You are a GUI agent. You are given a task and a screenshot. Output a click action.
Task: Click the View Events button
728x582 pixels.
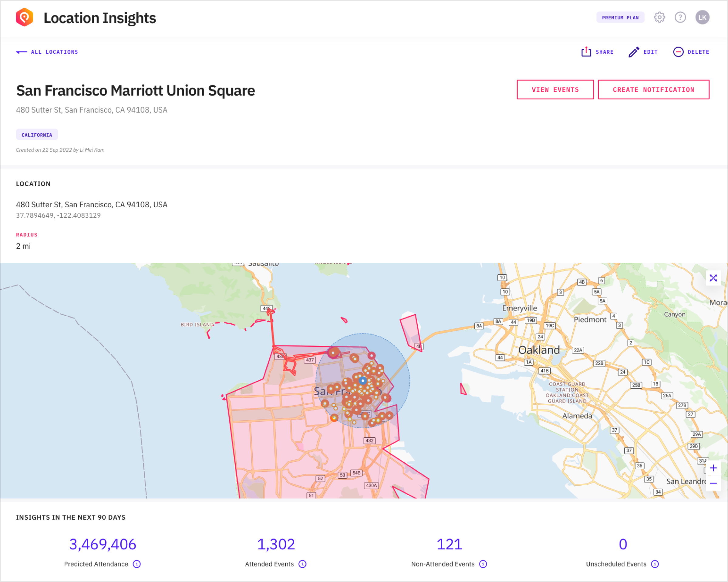point(555,90)
